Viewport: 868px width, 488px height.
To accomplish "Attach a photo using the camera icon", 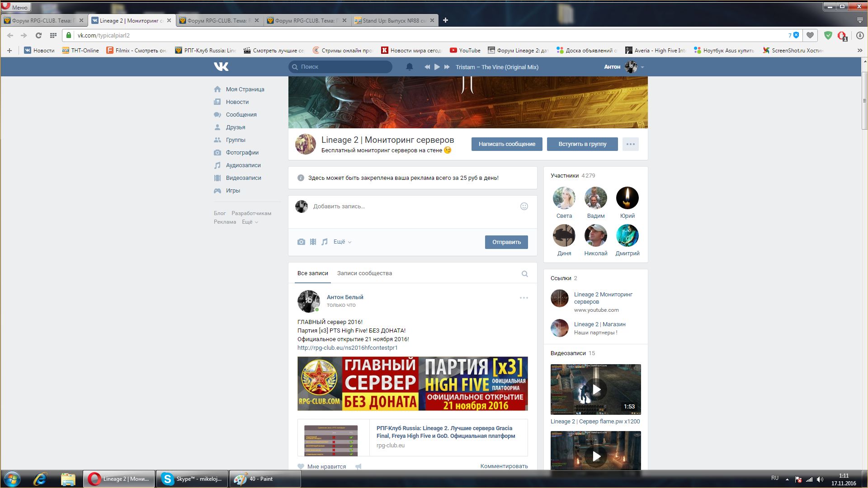I will (x=301, y=242).
